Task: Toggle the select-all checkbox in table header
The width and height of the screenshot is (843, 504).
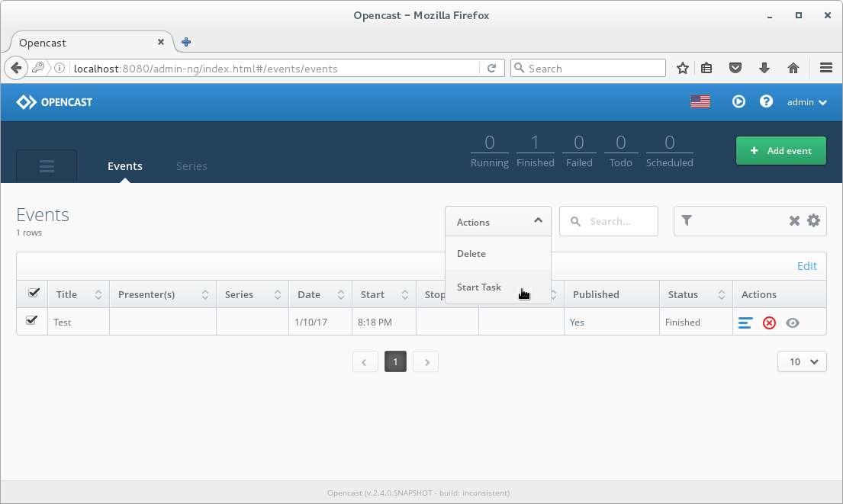Action: click(x=34, y=293)
